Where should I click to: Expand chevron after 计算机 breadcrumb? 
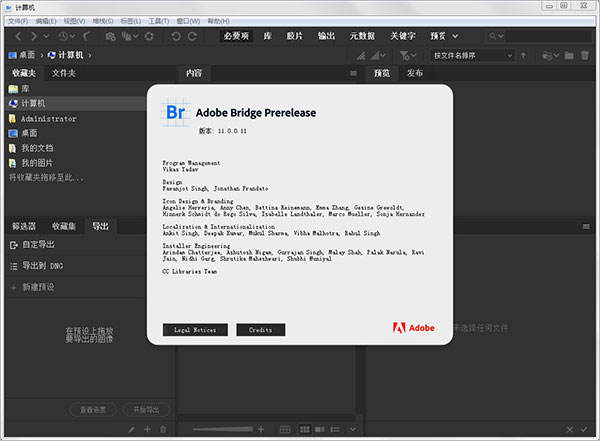(90, 56)
